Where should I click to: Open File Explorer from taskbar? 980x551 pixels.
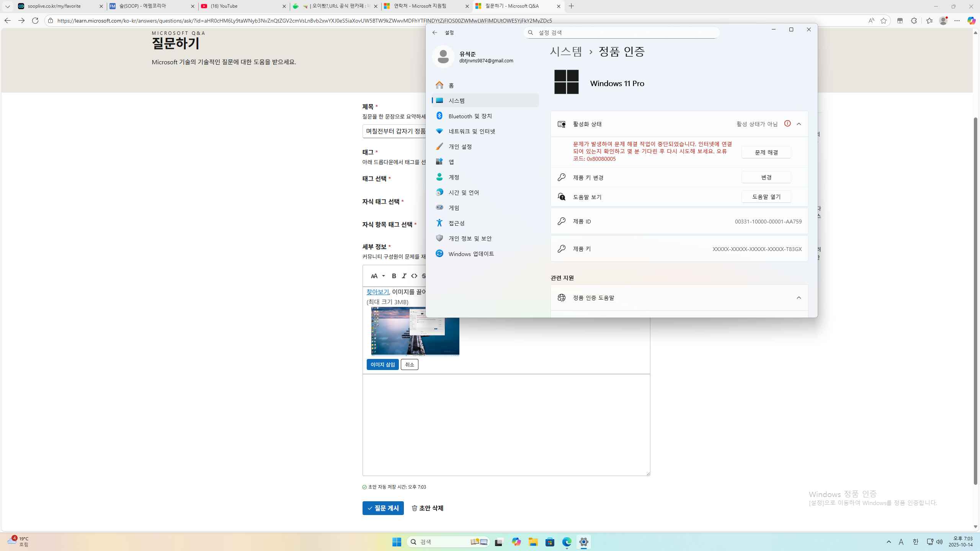[x=533, y=542]
